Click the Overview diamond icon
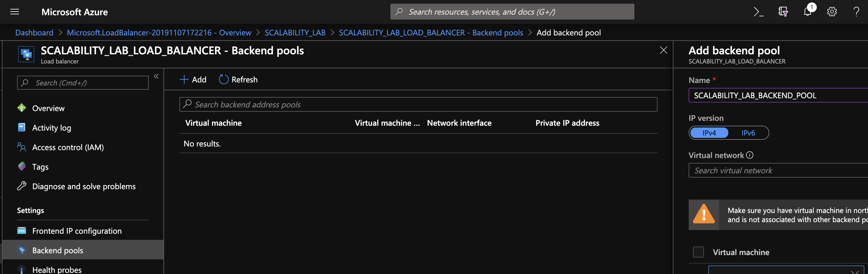 (22, 108)
